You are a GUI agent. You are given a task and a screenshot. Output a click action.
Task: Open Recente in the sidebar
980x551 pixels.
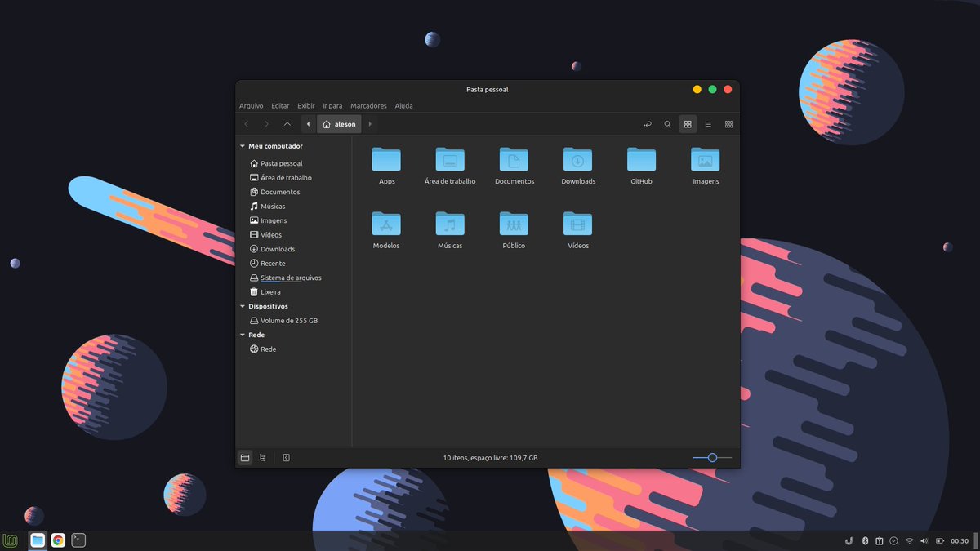coord(294,264)
